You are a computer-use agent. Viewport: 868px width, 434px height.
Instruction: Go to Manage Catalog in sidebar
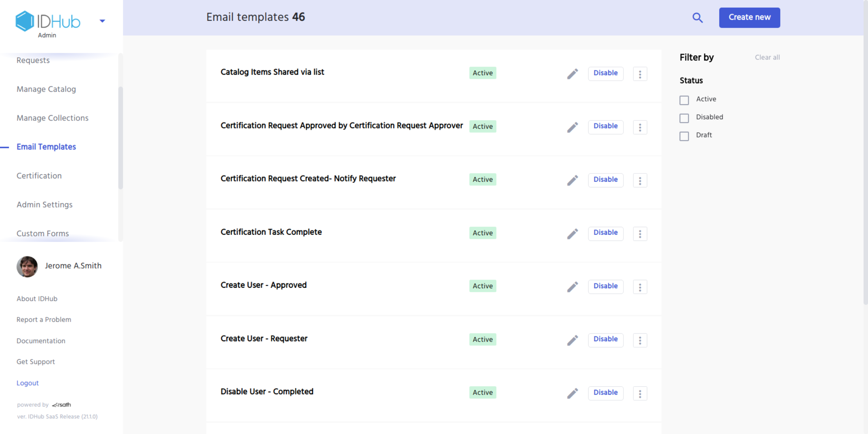(x=46, y=89)
